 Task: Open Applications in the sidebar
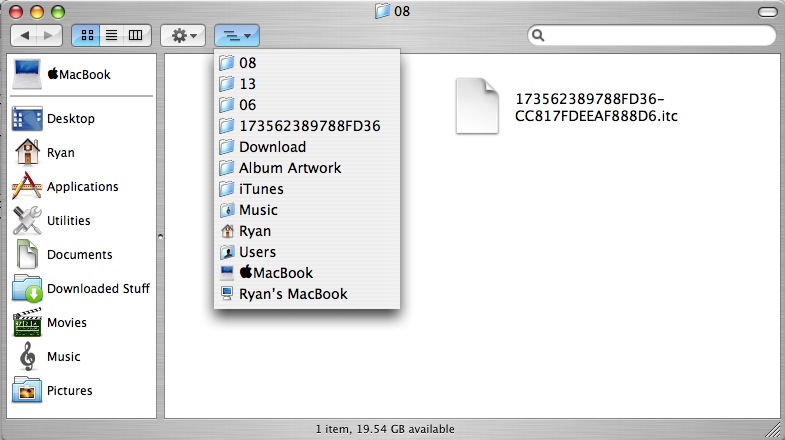[81, 187]
